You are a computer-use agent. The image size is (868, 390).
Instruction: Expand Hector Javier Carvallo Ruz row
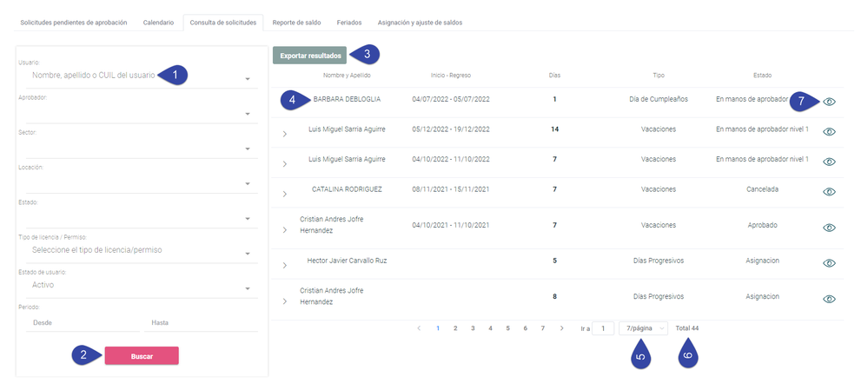coord(284,266)
